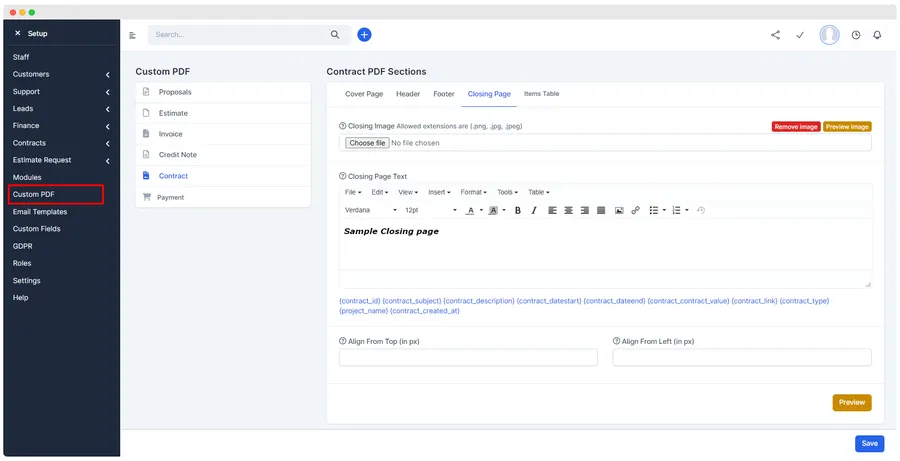The image size is (900, 461).
Task: Insert the {contract_subject} merge field link
Action: coord(412,301)
